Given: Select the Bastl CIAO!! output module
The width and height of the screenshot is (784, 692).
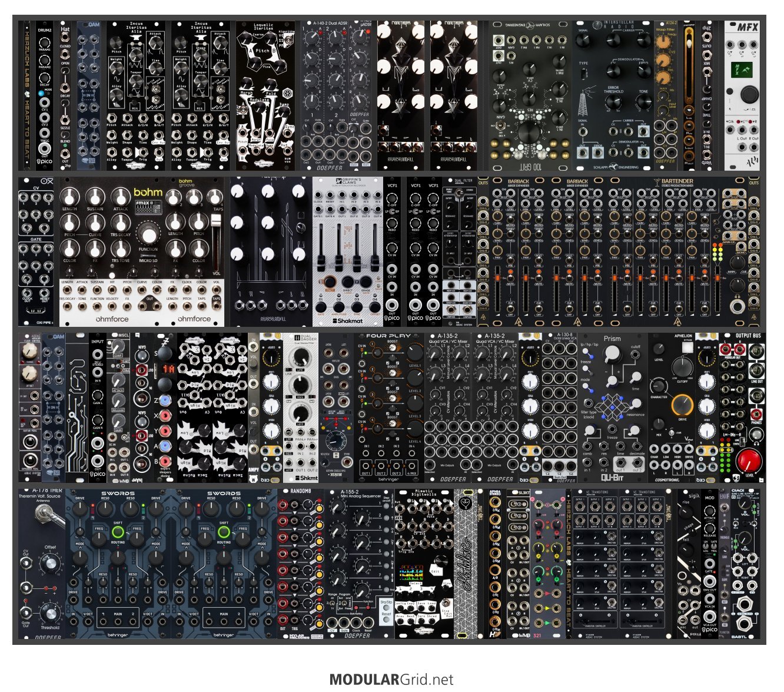Looking at the screenshot, I should pyautogui.click(x=745, y=564).
